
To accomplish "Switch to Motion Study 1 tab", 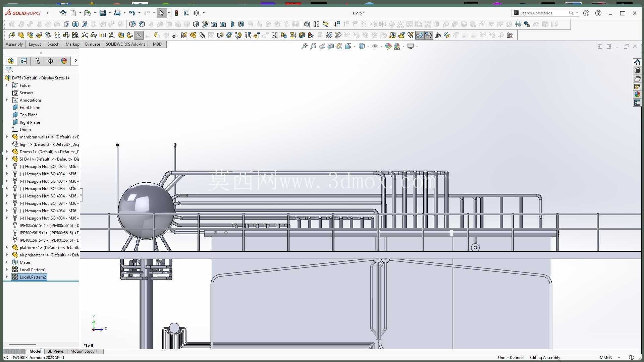I will pos(84,351).
